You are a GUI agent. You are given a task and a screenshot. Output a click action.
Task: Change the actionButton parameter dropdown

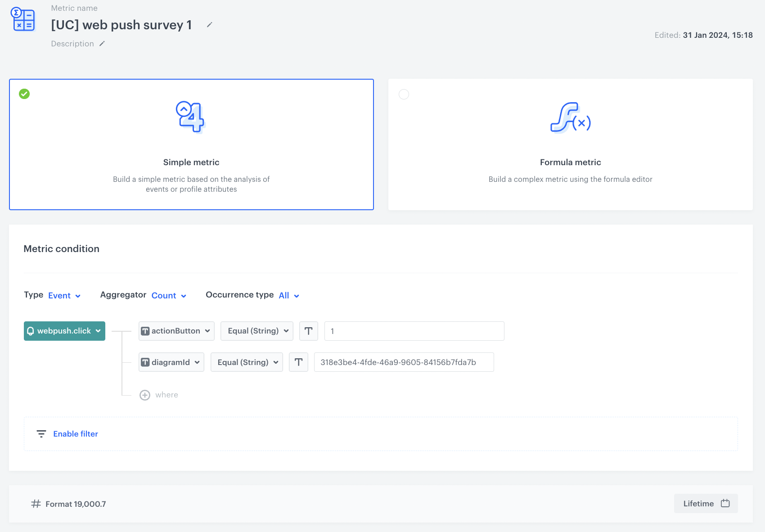(x=176, y=331)
